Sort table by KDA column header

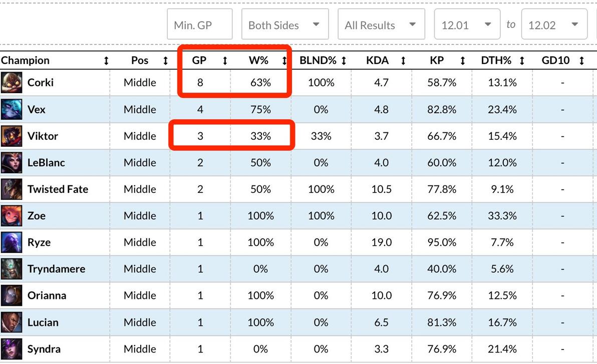coord(378,61)
